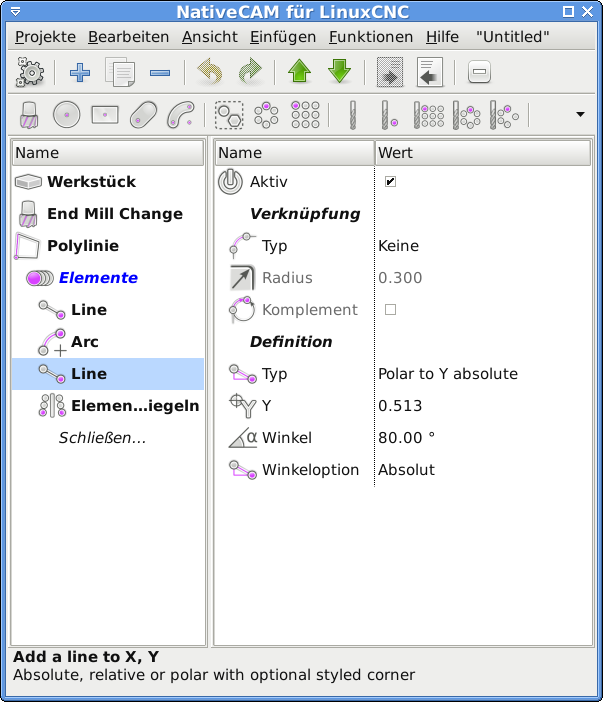Edit the Winkel value 80.00 °

[406, 438]
